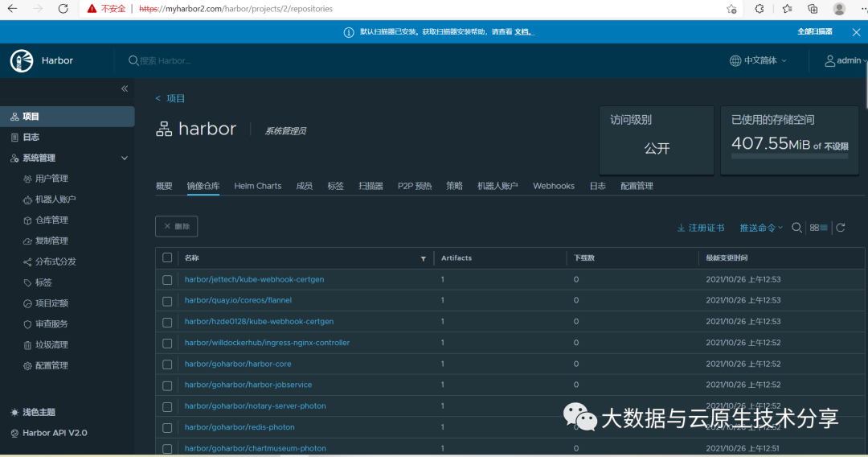The width and height of the screenshot is (868, 457).
Task: Check the notary-server-photon row checkbox
Action: click(x=167, y=406)
